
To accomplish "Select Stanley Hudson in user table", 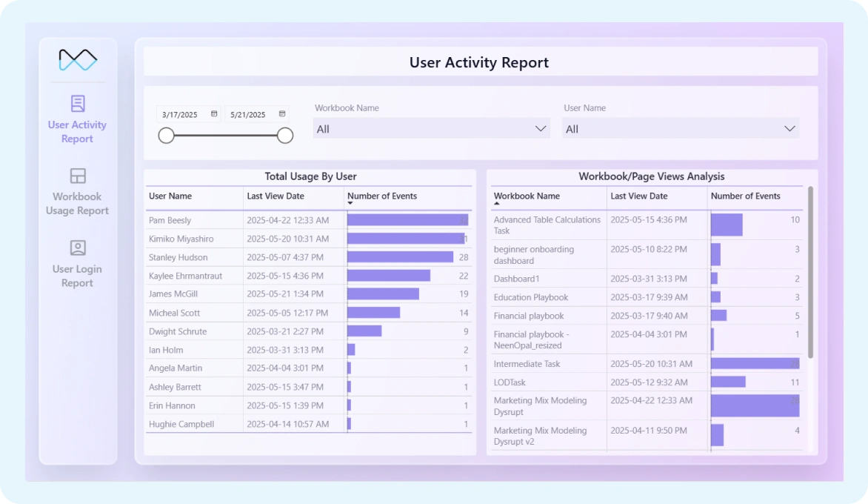I will coord(178,257).
